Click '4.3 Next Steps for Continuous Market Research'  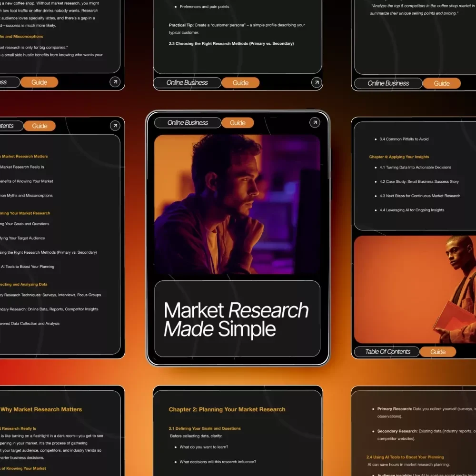[419, 196]
